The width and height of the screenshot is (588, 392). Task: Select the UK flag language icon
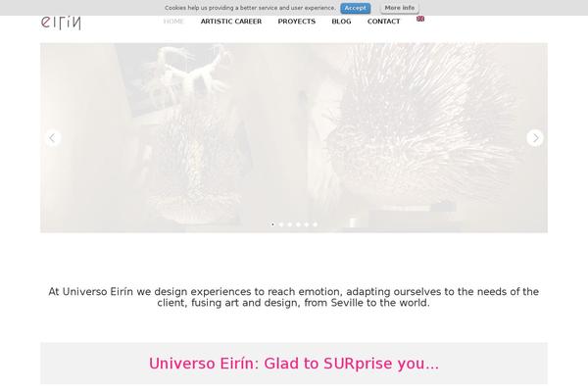pyautogui.click(x=420, y=19)
